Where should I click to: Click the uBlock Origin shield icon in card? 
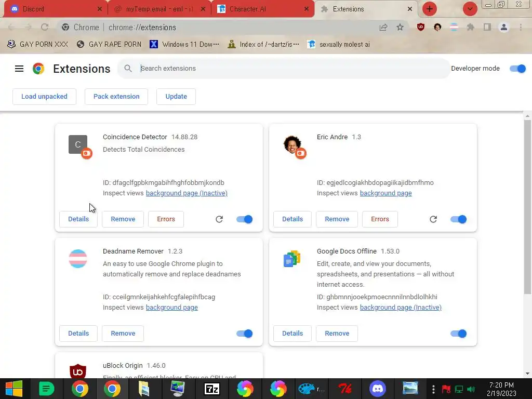[x=78, y=371]
